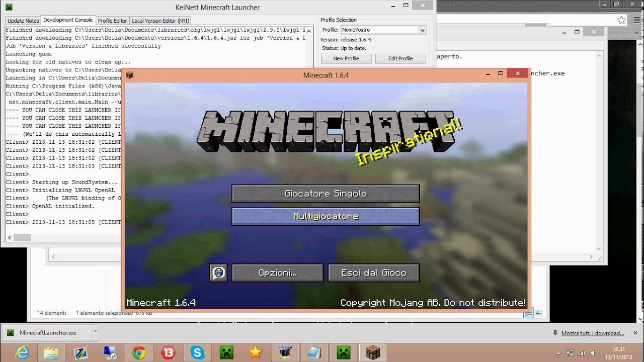Open Skype from taskbar
644x362 pixels.
click(x=197, y=352)
